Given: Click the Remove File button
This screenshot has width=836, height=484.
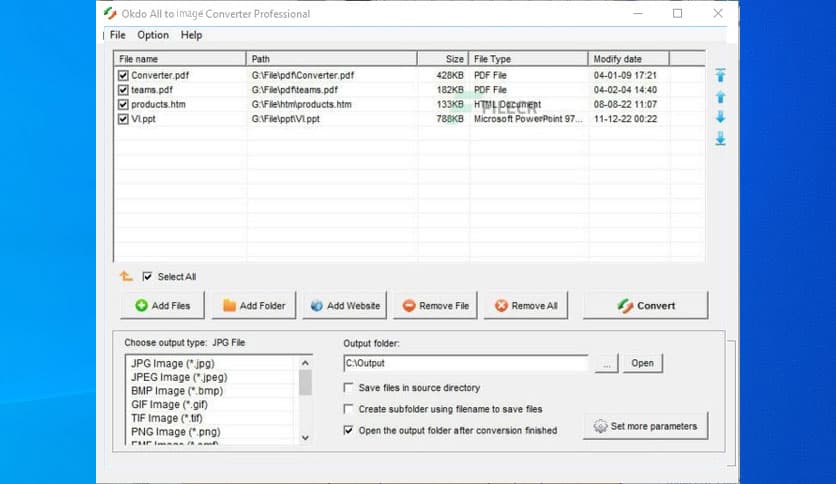Looking at the screenshot, I should click(435, 305).
